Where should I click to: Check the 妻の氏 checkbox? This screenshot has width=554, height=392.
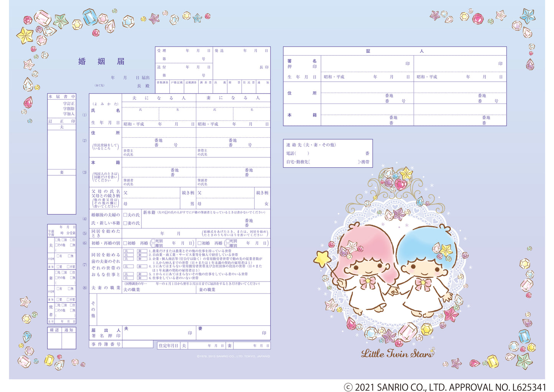(125, 223)
